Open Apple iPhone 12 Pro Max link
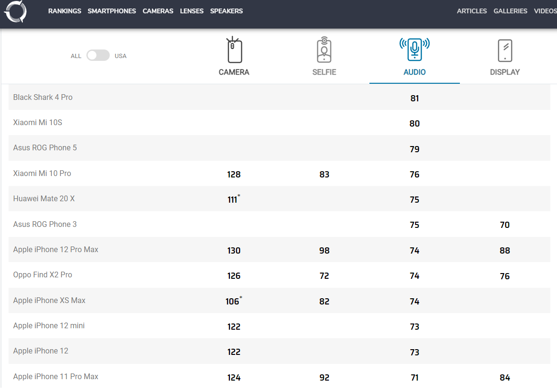This screenshot has height=392, width=557. tap(55, 249)
